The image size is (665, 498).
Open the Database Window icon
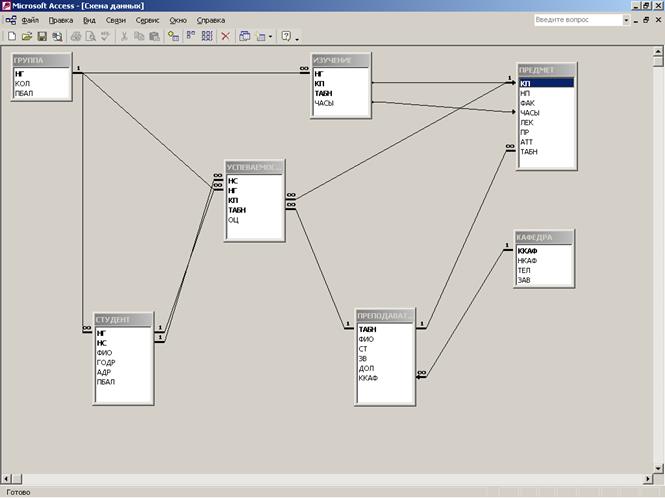245,36
